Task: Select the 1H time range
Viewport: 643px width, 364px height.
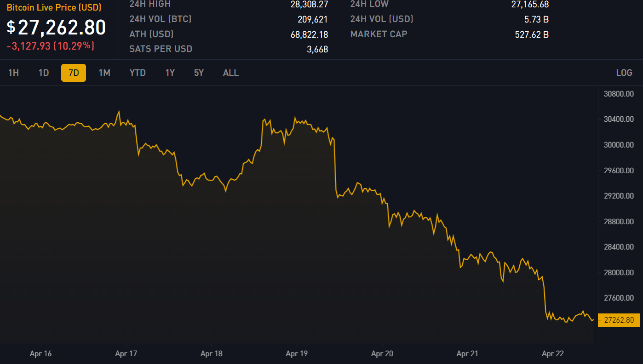Action: (x=14, y=73)
